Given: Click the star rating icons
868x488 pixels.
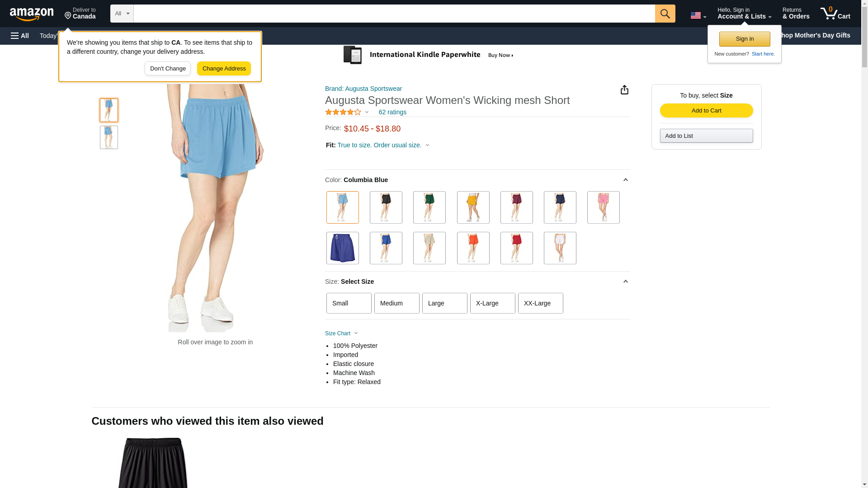Looking at the screenshot, I should pyautogui.click(x=343, y=112).
